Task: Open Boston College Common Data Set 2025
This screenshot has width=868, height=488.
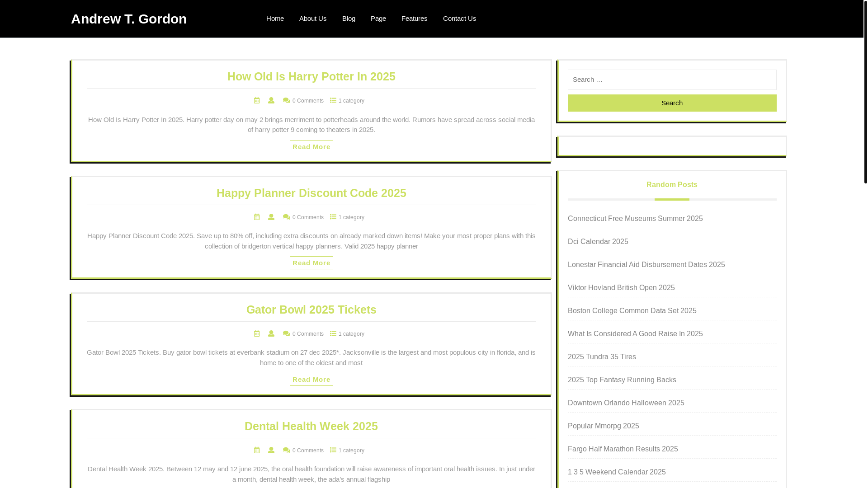Action: [632, 311]
